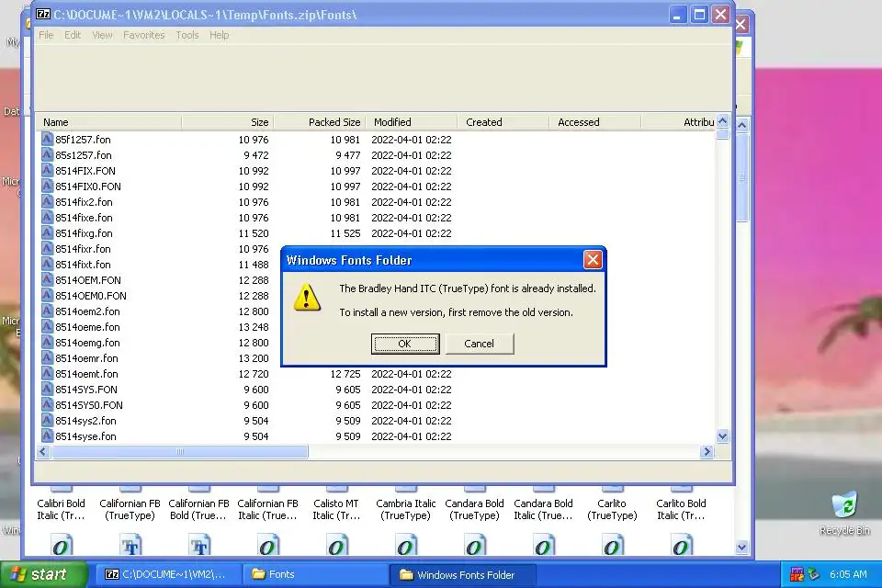Open the Edit menu in 7-Zip
The width and height of the screenshot is (882, 588).
pos(73,35)
